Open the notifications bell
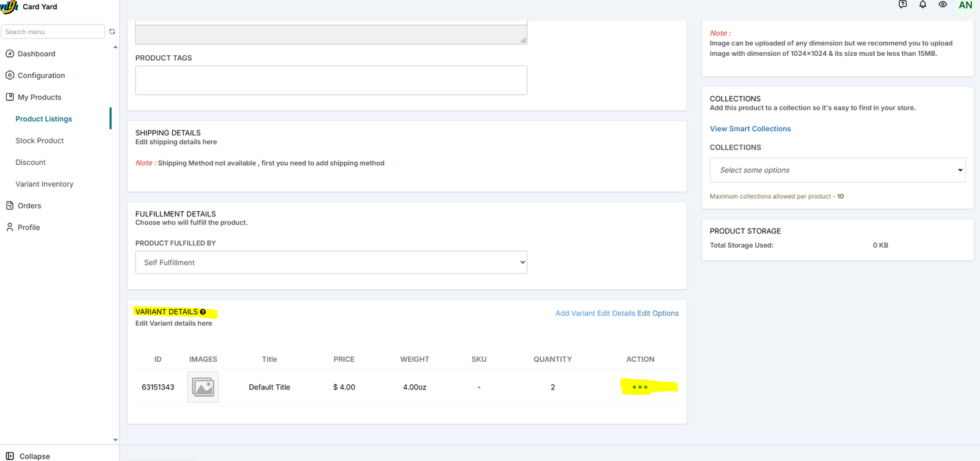The width and height of the screenshot is (980, 461). (922, 4)
